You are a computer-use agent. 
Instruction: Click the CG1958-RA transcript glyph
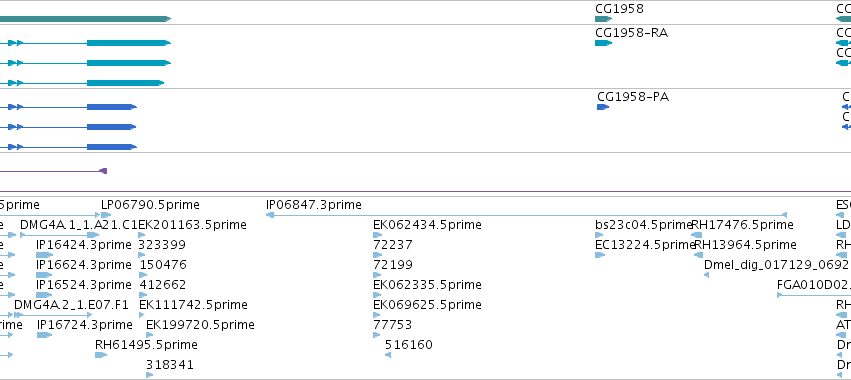coord(604,43)
